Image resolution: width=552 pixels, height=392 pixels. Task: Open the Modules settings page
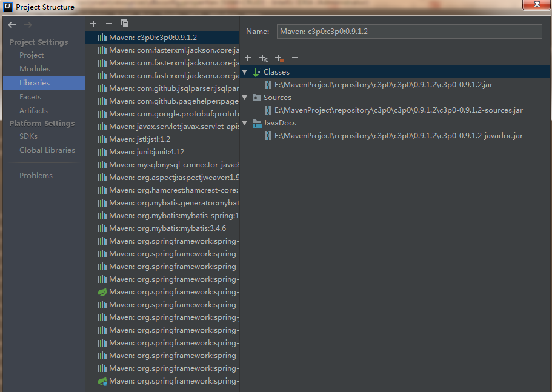pos(35,69)
